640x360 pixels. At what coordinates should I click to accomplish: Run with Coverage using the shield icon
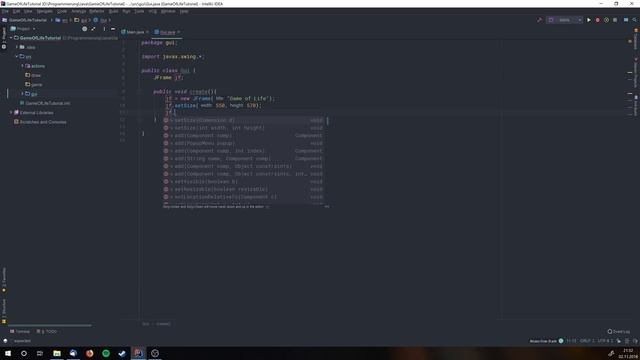point(606,20)
